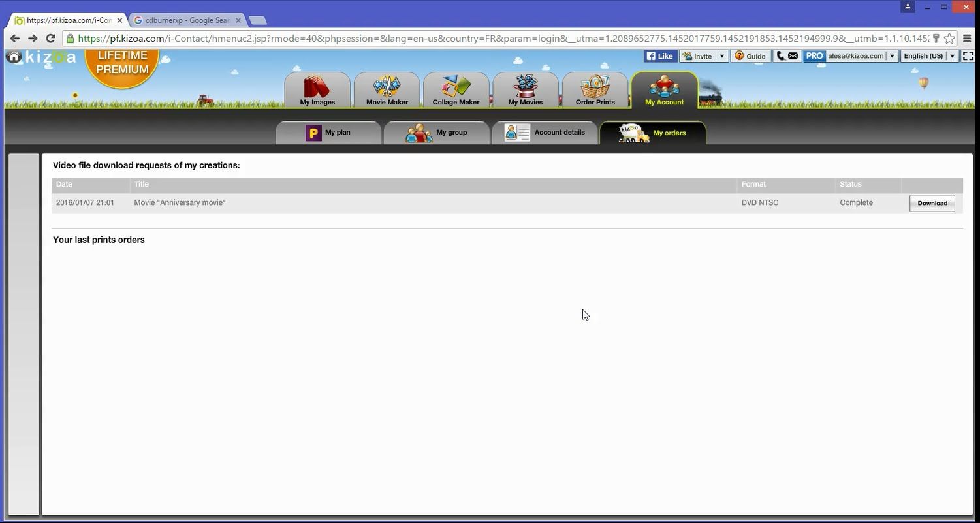Select the My Account section
Image resolution: width=980 pixels, height=523 pixels.
(x=665, y=90)
